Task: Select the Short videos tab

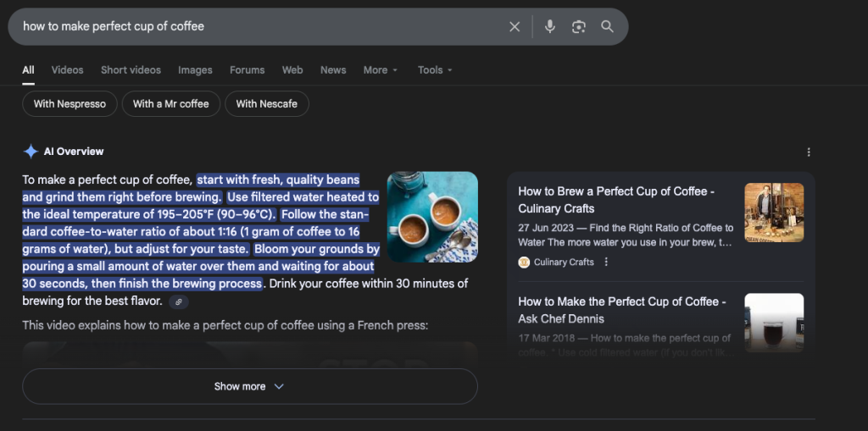Action: [131, 70]
